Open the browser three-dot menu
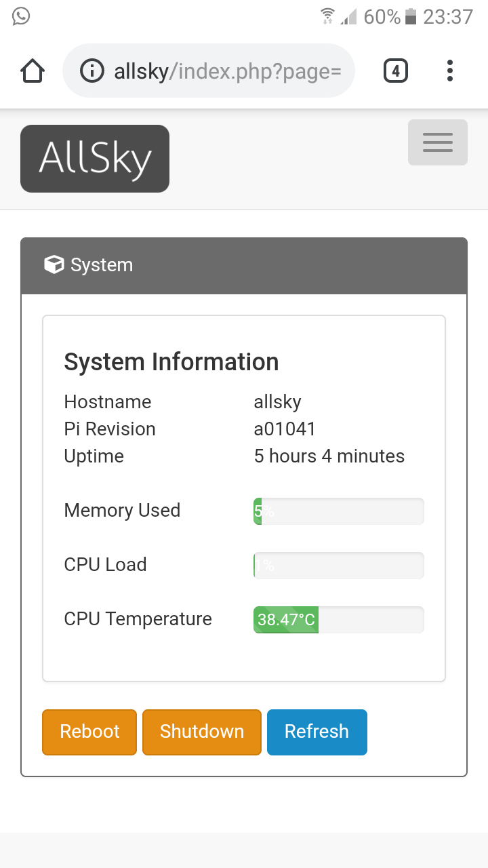Image resolution: width=488 pixels, height=868 pixels. click(450, 71)
